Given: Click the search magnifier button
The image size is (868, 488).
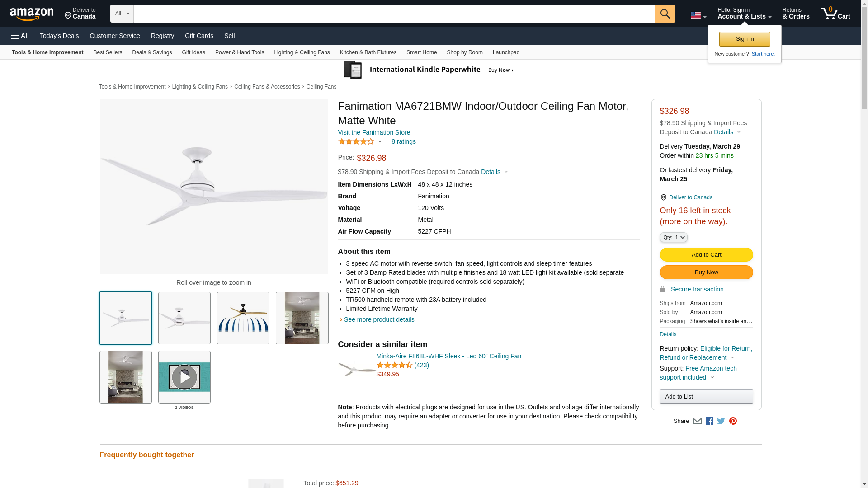Looking at the screenshot, I should coord(665,14).
